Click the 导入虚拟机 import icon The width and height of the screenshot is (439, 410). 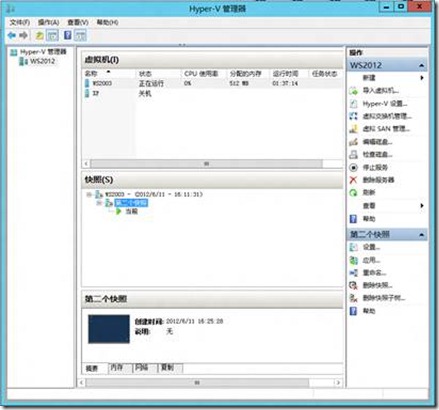pyautogui.click(x=353, y=91)
